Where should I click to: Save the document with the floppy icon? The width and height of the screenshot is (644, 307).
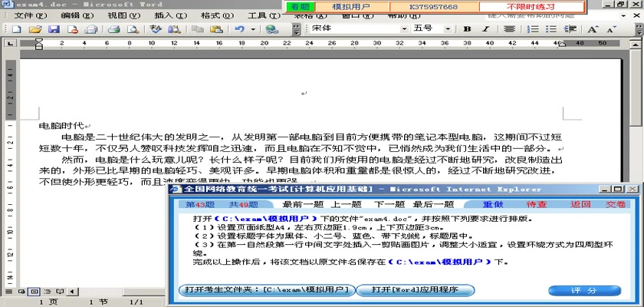coord(54,29)
